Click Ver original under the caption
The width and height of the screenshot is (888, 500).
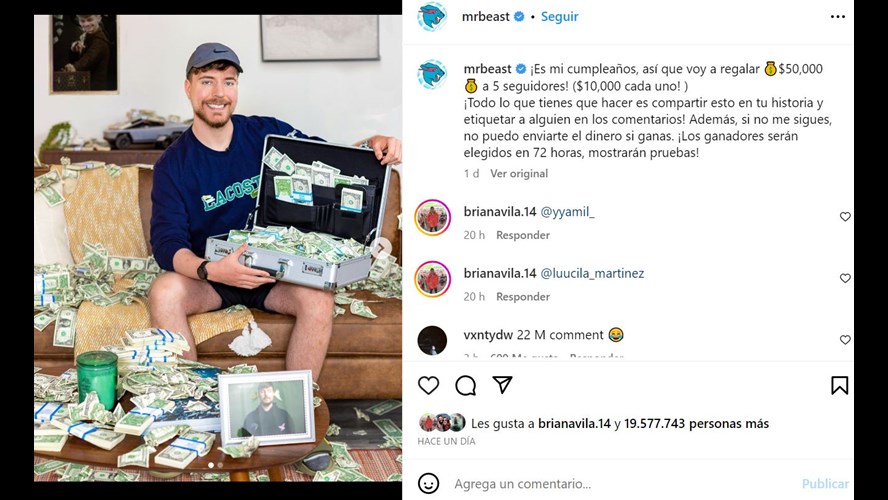pyautogui.click(x=519, y=173)
